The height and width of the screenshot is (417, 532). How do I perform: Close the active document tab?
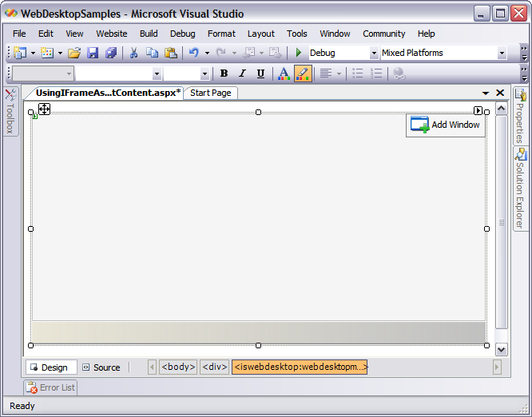500,93
